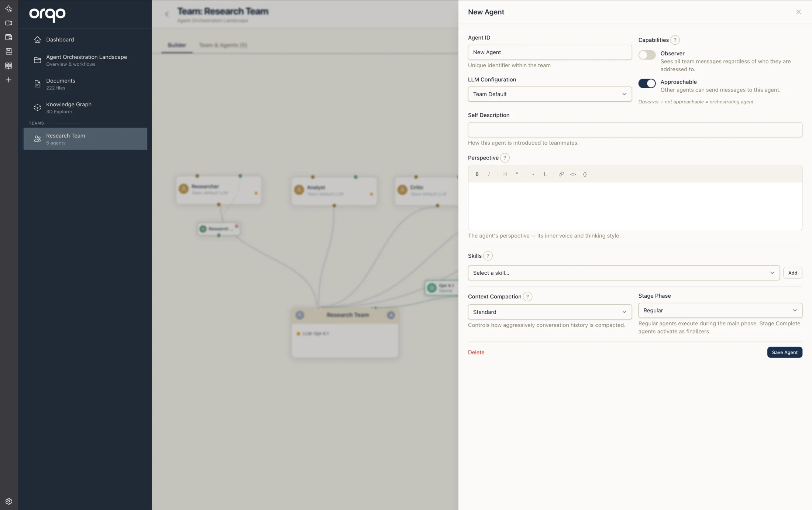Click the Self Description input field
This screenshot has width=812, height=510.
[635, 130]
